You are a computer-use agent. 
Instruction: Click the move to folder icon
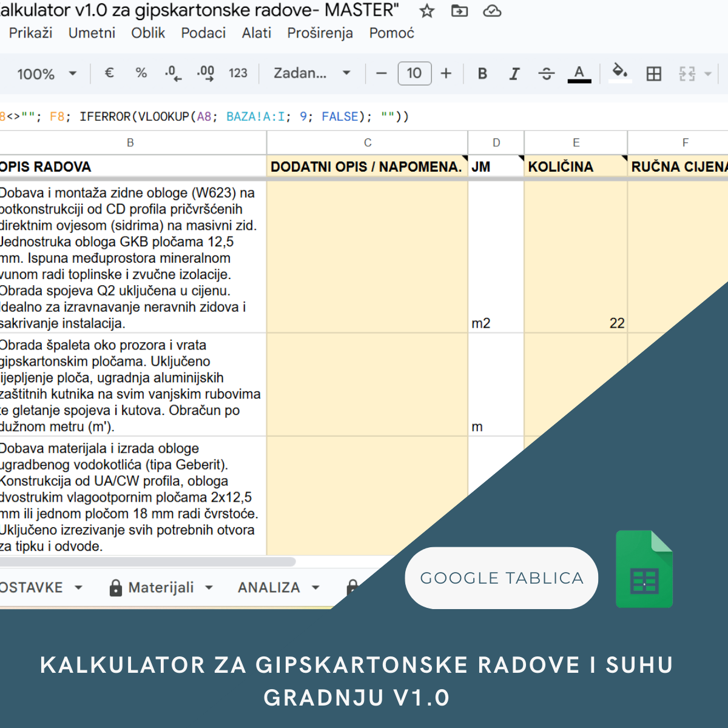(x=459, y=11)
